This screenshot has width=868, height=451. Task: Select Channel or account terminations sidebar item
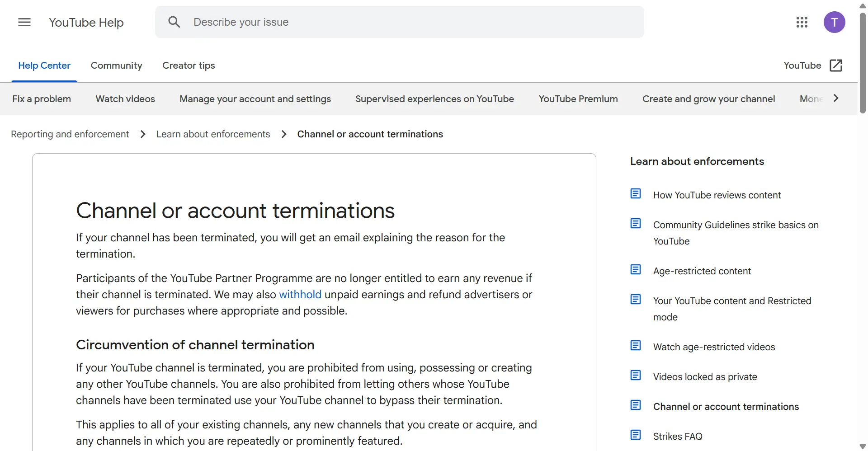726,407
